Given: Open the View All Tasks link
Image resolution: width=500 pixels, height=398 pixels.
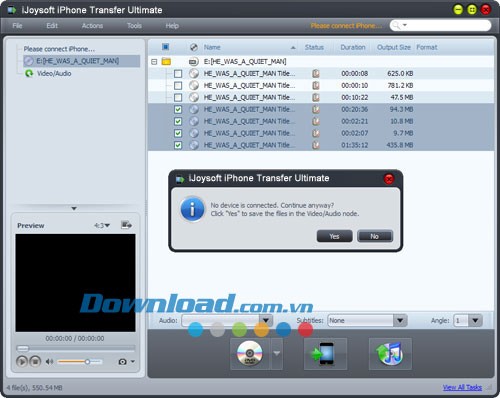Looking at the screenshot, I should tap(462, 387).
